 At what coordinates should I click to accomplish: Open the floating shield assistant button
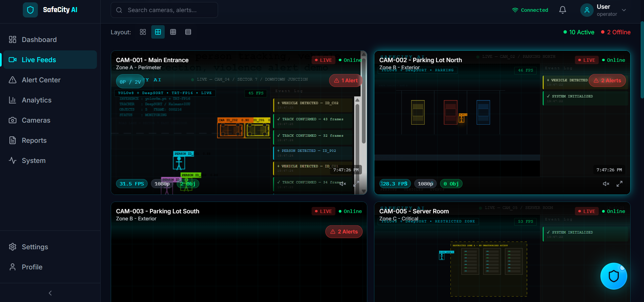[x=613, y=276]
